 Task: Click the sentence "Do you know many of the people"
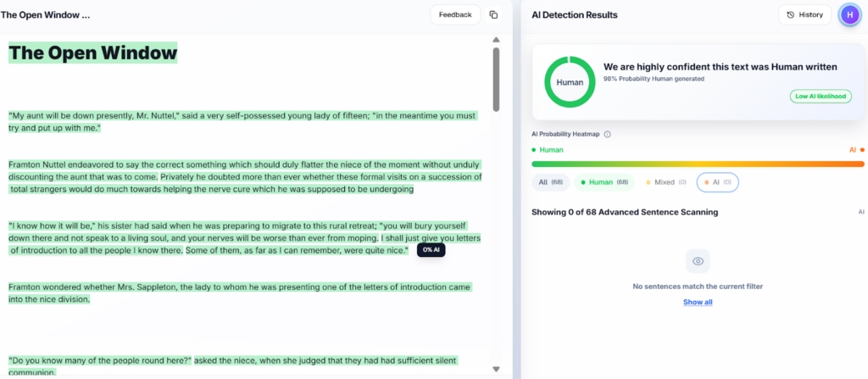pyautogui.click(x=100, y=360)
